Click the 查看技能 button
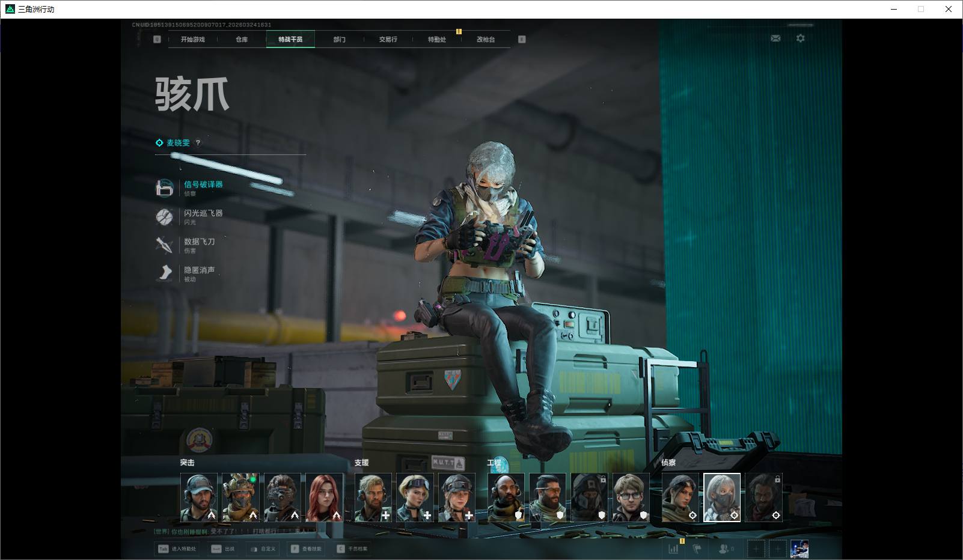Viewport: 963px width, 560px height. [306, 549]
